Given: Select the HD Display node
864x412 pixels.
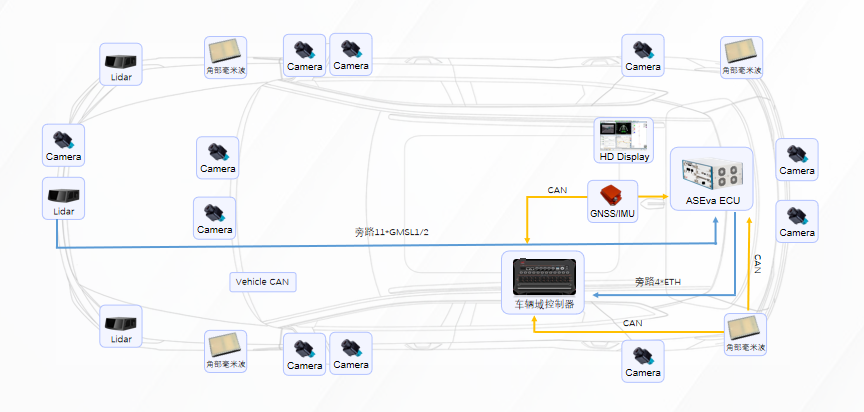Looking at the screenshot, I should tap(624, 141).
